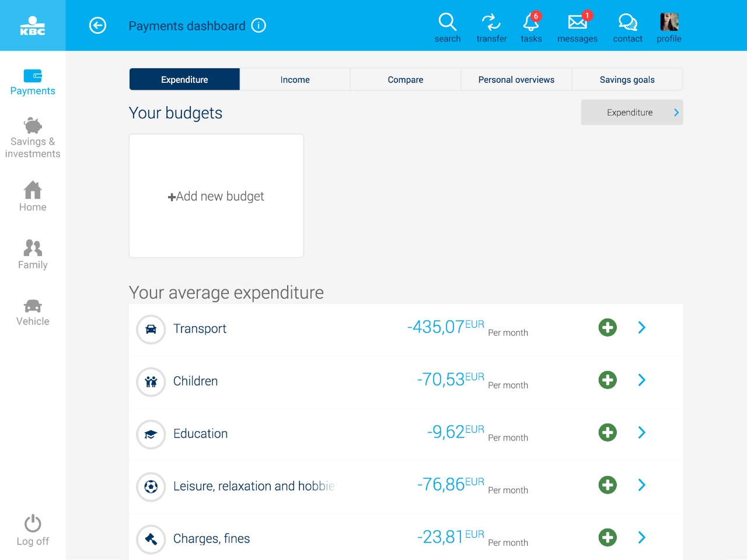
Task: Open Savings & investments section
Action: click(33, 138)
